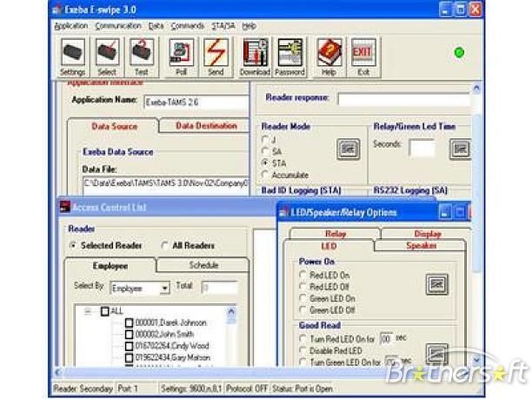Image resolution: width=532 pixels, height=399 pixels.
Task: Click the Exeba E-swipe title bar icon
Action: 57,10
